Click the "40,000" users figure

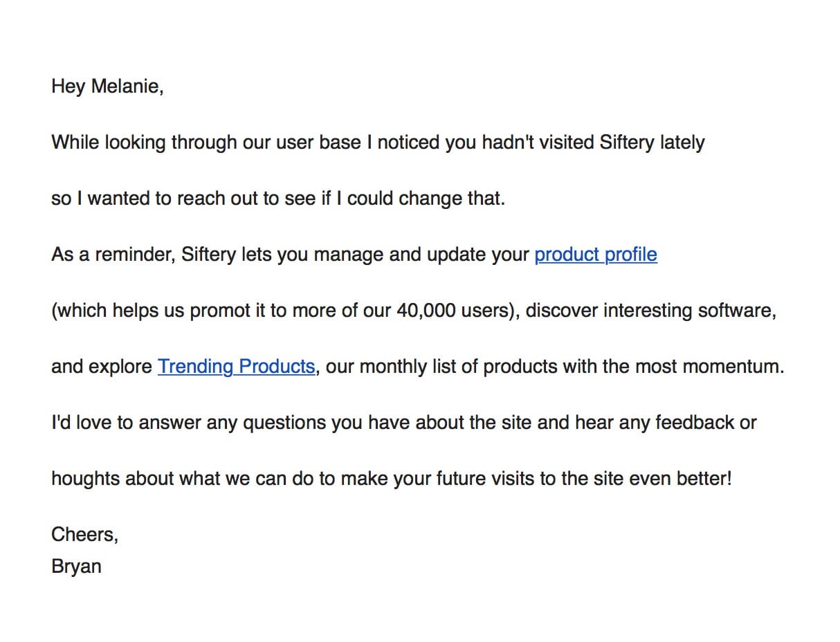point(426,311)
